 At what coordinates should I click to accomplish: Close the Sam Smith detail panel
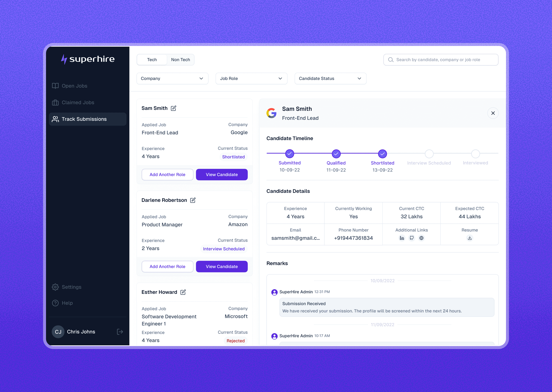point(493,113)
